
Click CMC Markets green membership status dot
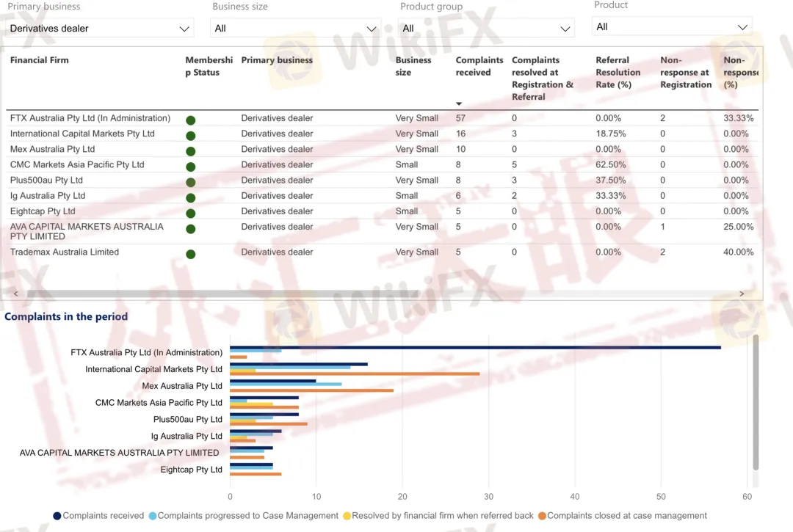[x=191, y=167]
